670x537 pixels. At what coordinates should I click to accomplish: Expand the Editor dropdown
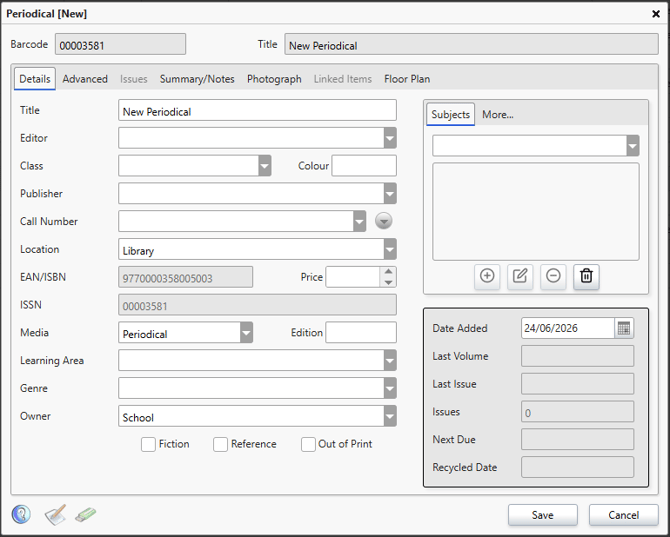(x=390, y=138)
